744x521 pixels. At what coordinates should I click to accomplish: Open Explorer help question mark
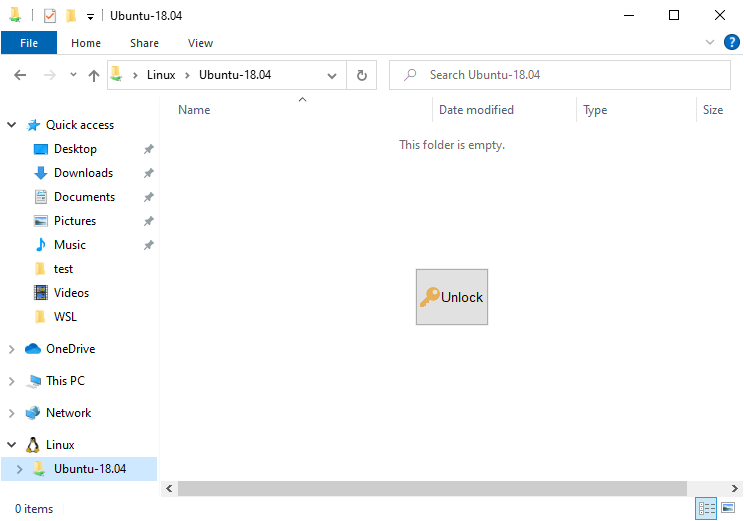coord(731,42)
